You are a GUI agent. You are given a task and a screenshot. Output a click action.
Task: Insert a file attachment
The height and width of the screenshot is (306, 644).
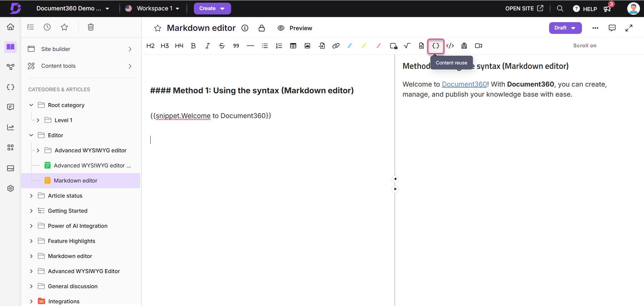322,46
